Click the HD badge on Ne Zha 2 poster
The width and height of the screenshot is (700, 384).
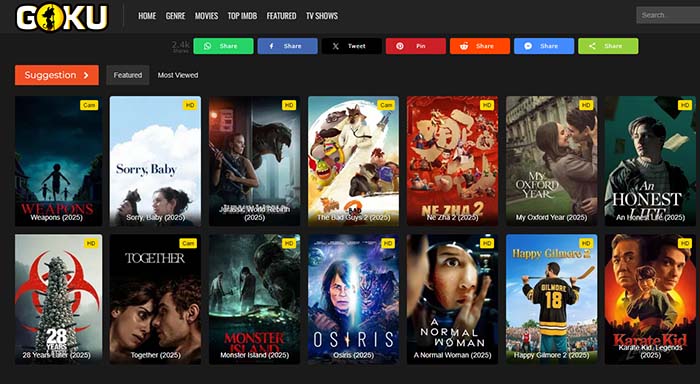click(487, 105)
